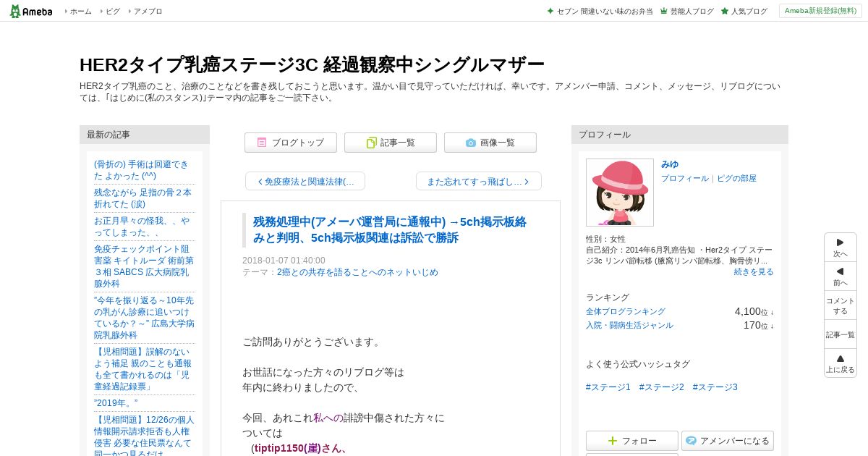This screenshot has height=456, width=868.
Task: Go to next article また忘れてすっ飛ばし
Action: [479, 181]
